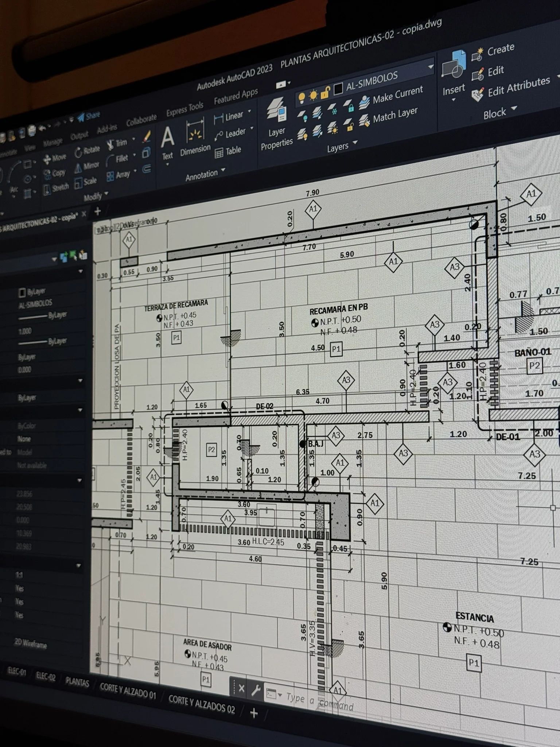Image resolution: width=560 pixels, height=747 pixels.
Task: Add a new layout with plus button
Action: pyautogui.click(x=254, y=713)
